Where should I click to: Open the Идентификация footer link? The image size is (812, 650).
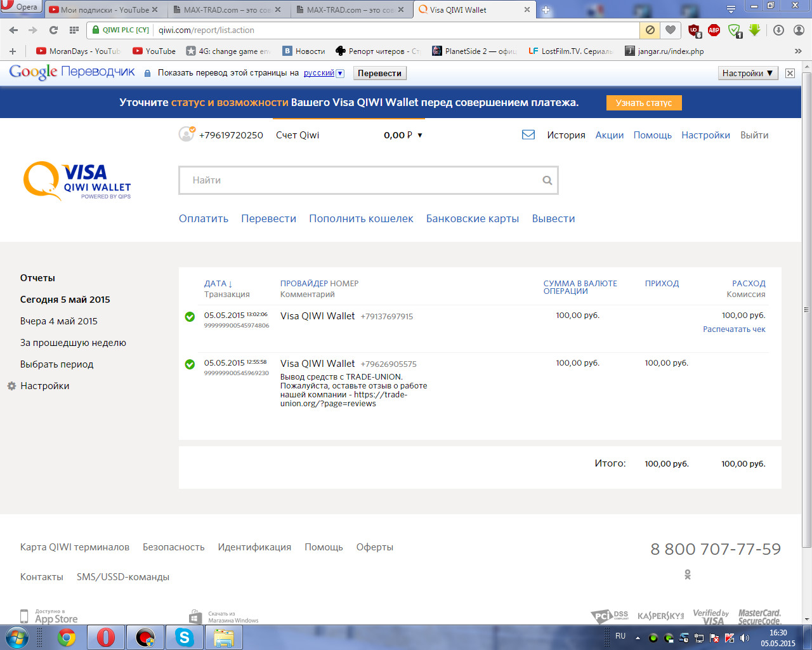[254, 547]
